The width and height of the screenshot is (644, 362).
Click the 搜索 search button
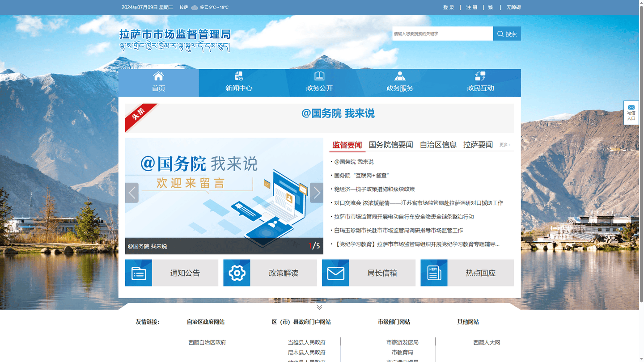coord(507,34)
